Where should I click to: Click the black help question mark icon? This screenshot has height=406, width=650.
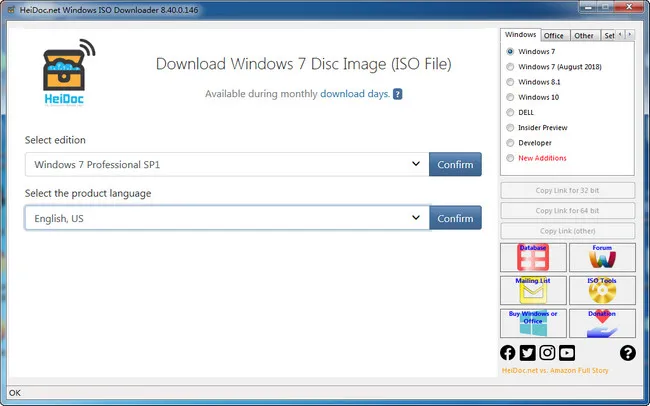(628, 353)
